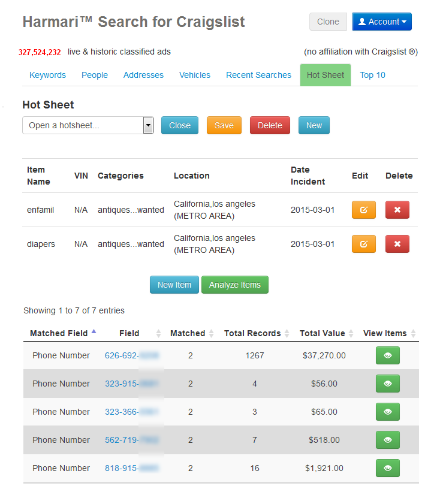Click the Clone button

[328, 22]
